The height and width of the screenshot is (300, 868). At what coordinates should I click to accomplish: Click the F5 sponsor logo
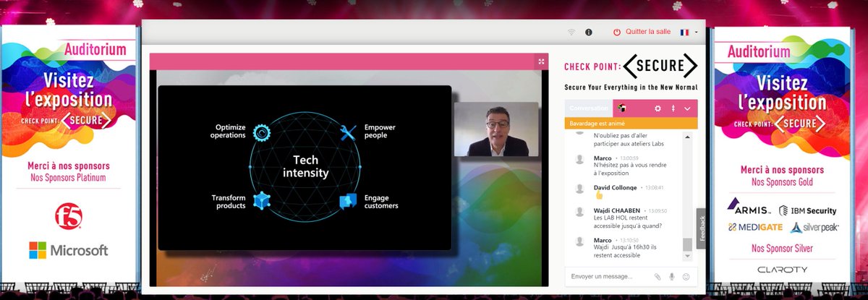68,215
